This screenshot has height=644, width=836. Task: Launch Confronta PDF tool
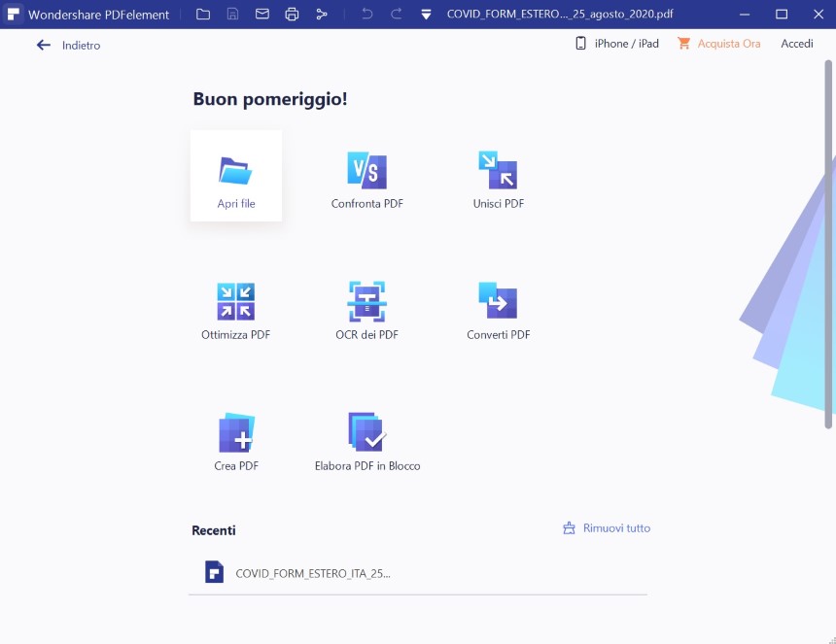[x=366, y=180]
